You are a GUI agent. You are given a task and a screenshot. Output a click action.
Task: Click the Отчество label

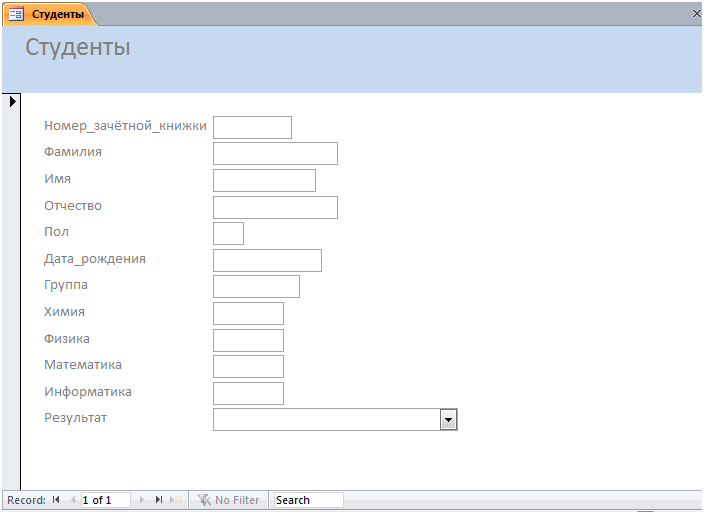73,206
